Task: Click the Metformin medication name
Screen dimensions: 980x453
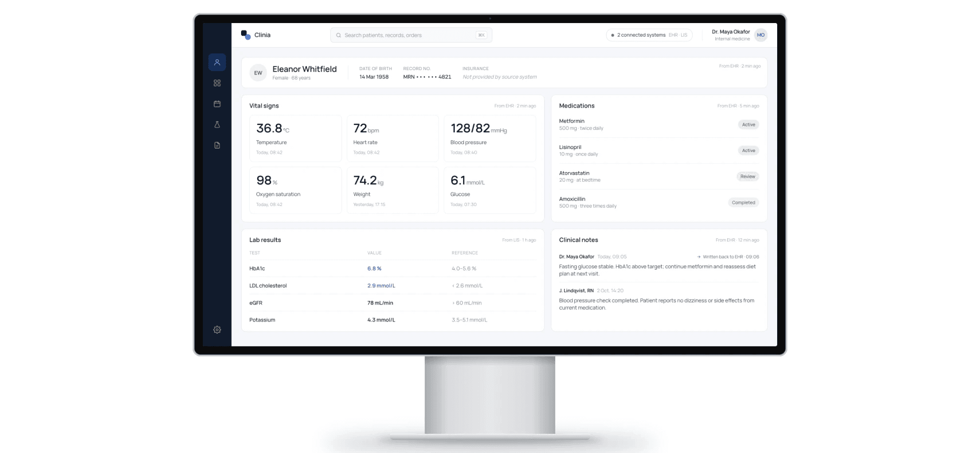Action: coord(572,121)
